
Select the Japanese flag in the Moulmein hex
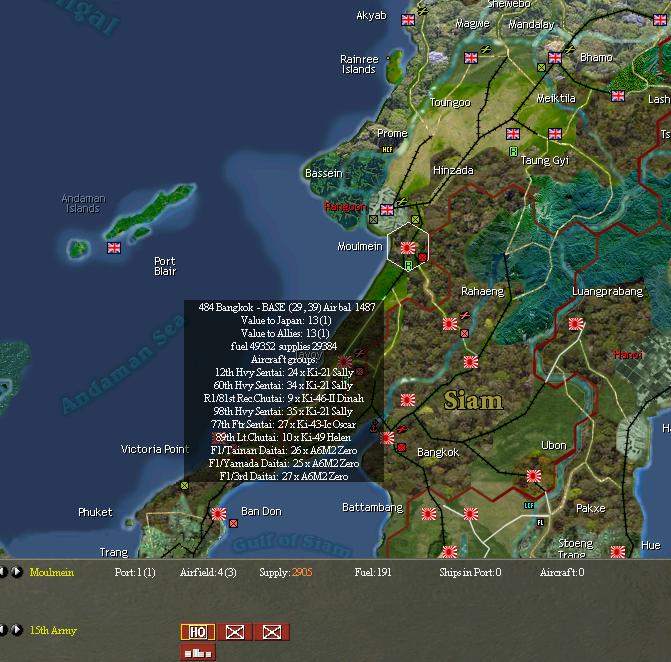[407, 248]
